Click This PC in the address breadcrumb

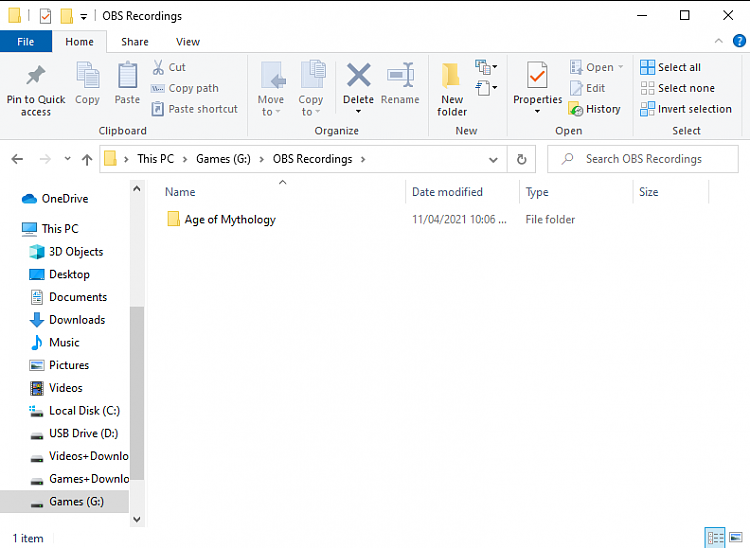[155, 159]
